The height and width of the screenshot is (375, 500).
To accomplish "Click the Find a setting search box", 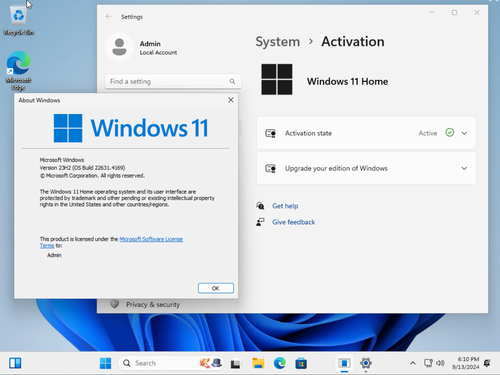I will point(173,81).
